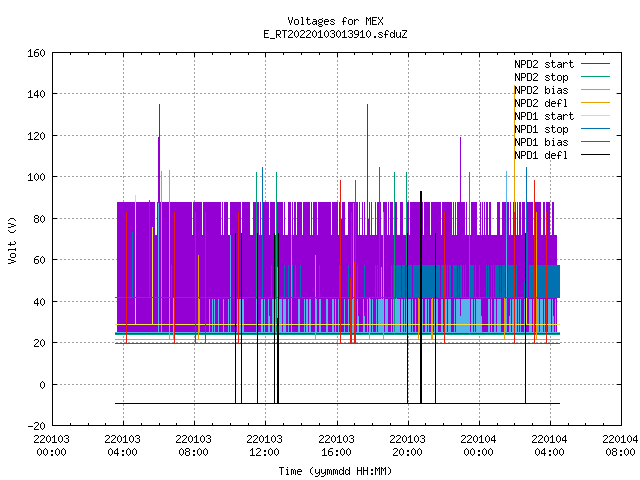The width and height of the screenshot is (640, 480).
Task: Click the black NPD1 defl legend line
Action: (595, 155)
